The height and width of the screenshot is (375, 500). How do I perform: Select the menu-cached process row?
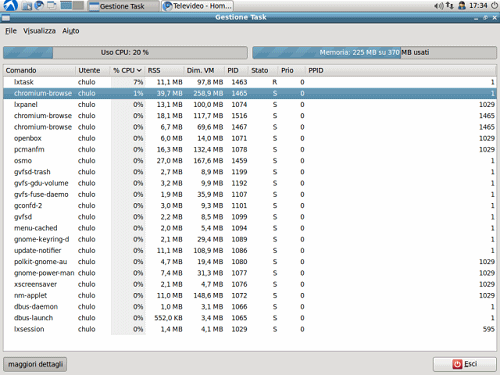tap(250, 228)
